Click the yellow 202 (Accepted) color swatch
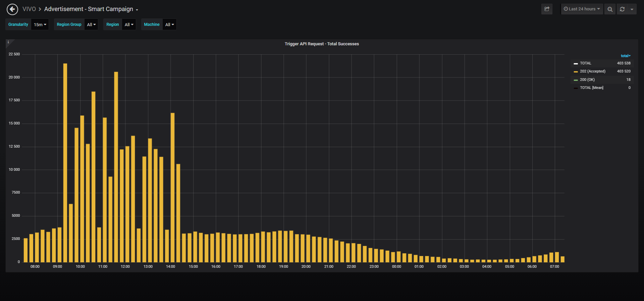This screenshot has width=644, height=301. [x=576, y=71]
